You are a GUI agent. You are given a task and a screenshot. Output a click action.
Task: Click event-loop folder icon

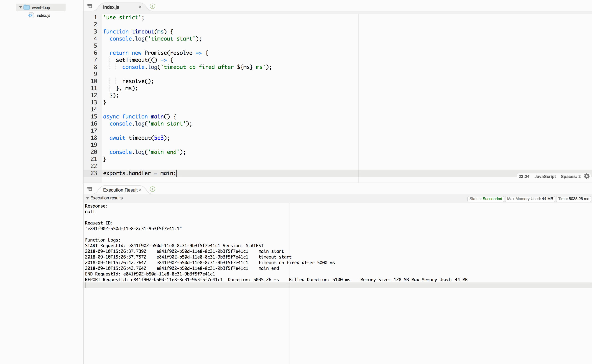click(x=27, y=8)
